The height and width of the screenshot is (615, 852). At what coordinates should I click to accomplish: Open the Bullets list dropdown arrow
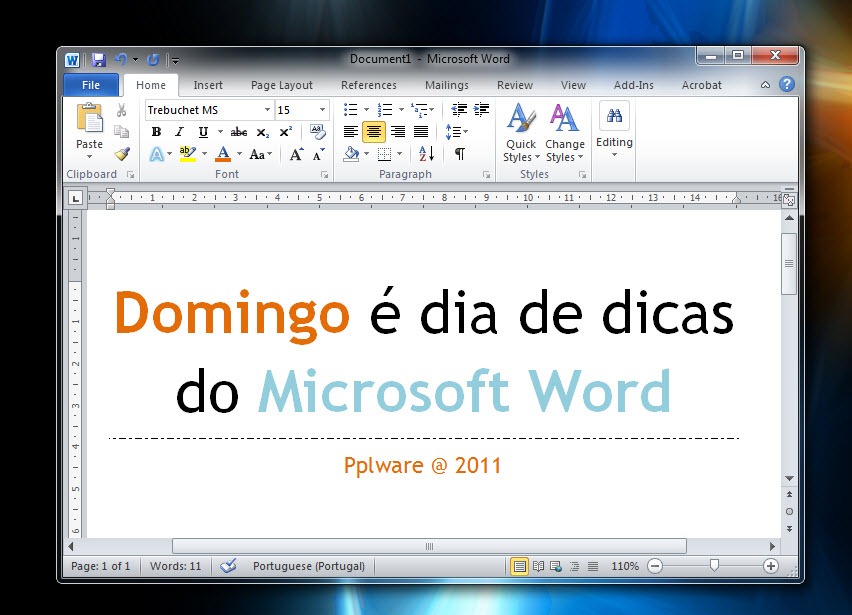pos(366,110)
